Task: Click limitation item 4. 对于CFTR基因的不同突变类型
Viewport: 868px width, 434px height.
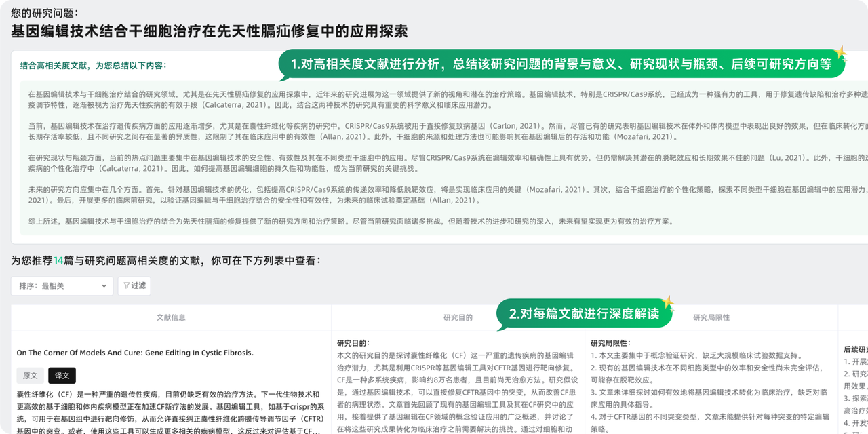Action: pyautogui.click(x=710, y=422)
